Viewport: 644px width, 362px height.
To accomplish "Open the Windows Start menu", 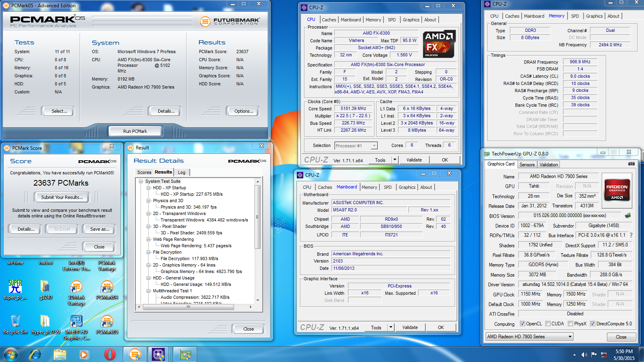I will [x=10, y=354].
